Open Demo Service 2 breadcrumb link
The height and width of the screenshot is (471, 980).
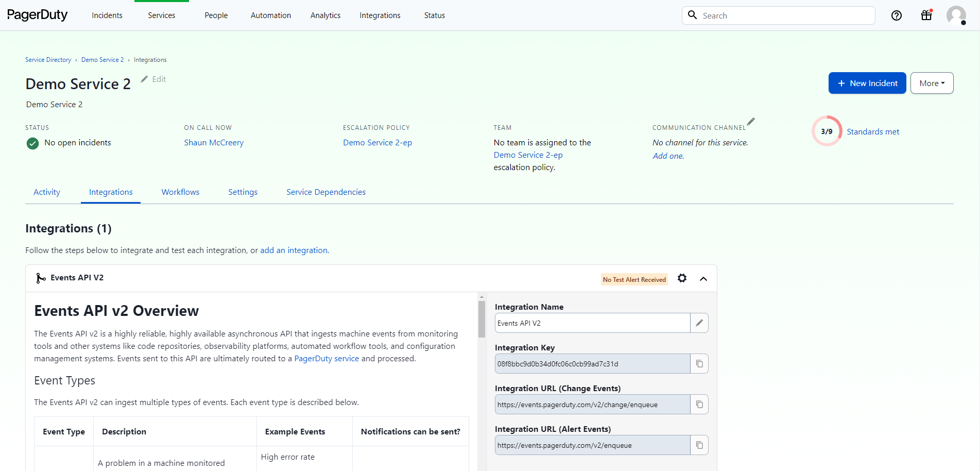point(102,60)
